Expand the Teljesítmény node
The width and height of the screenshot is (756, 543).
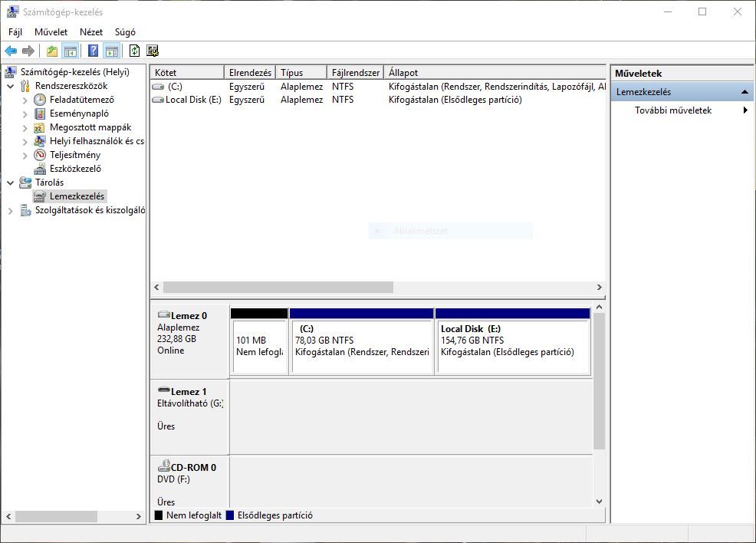(25, 155)
